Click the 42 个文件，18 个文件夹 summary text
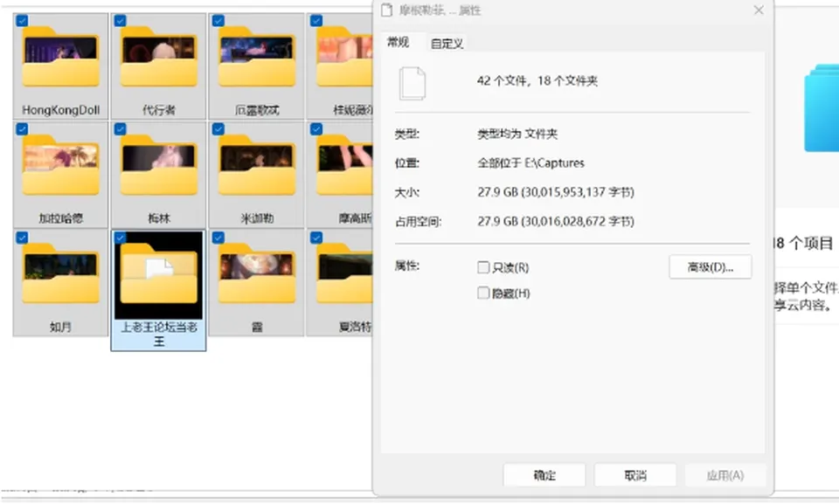Screen dimensions: 839x504 pos(537,80)
